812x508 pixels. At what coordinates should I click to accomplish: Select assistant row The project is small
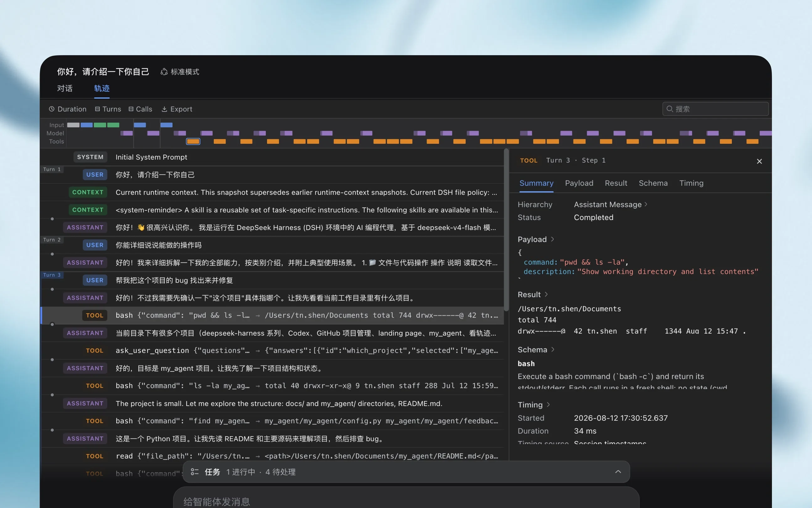[272, 403]
